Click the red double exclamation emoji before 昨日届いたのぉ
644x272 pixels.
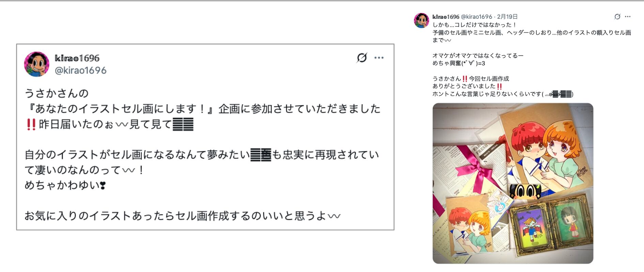31,124
